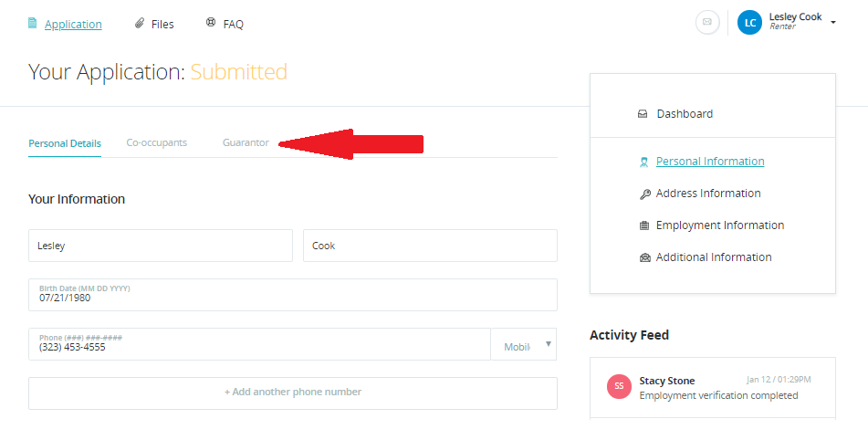Click the LC user avatar
This screenshot has height=440, width=868.
749,23
